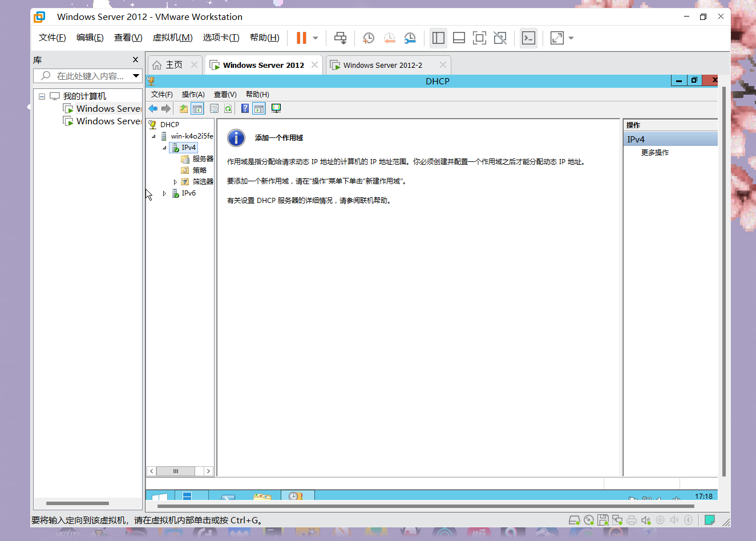
Task: Select the first Windows Server VM in library
Action: coord(103,109)
